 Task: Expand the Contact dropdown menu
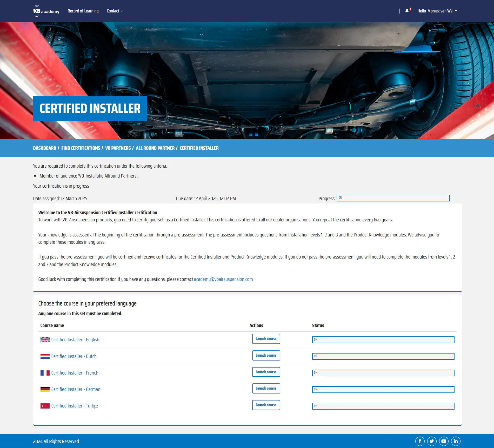point(115,11)
